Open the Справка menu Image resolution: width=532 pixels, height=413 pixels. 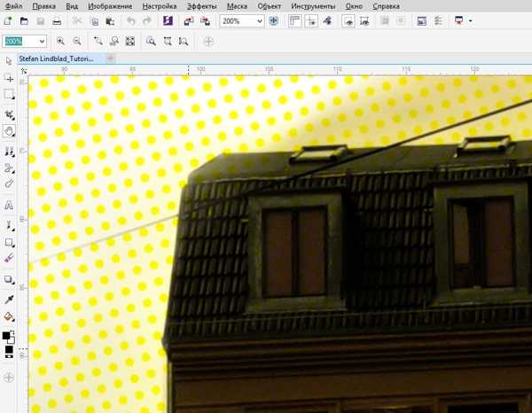click(386, 6)
